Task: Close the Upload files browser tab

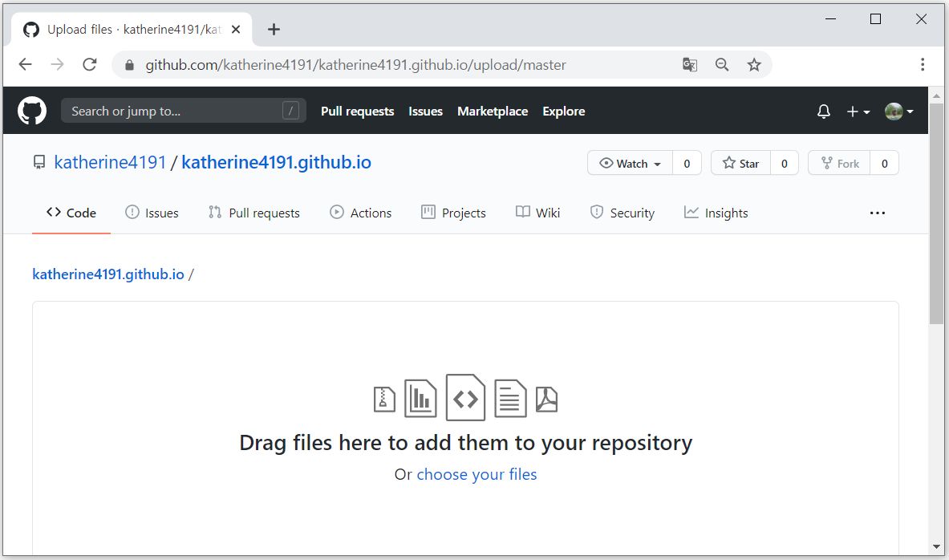Action: 236,29
